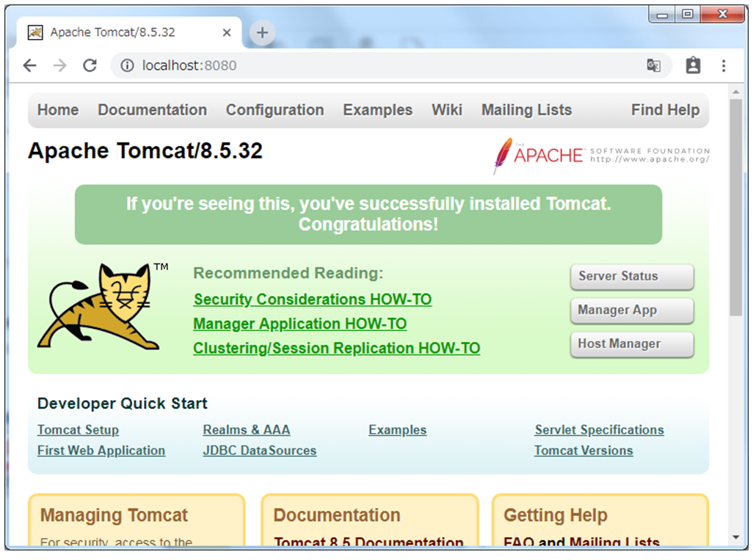
Task: Follow the JDBC DataSources link
Action: (x=259, y=451)
